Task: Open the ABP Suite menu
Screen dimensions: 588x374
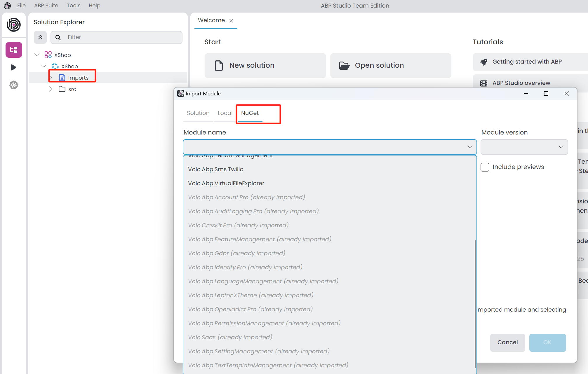Action: point(46,6)
